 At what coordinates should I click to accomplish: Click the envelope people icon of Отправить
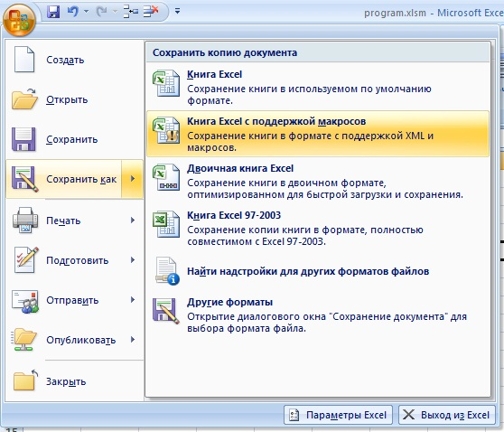click(x=25, y=301)
